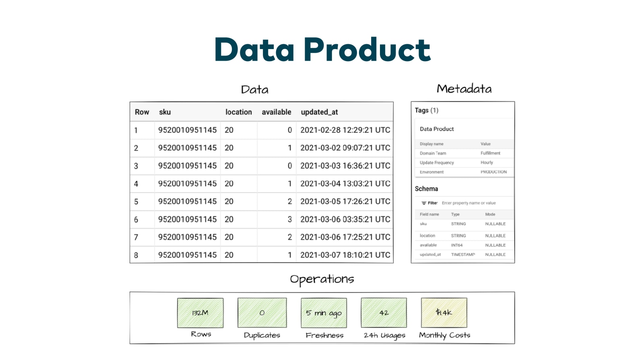Click the 'Row' column header
This screenshot has width=644, height=362.
[x=142, y=112]
